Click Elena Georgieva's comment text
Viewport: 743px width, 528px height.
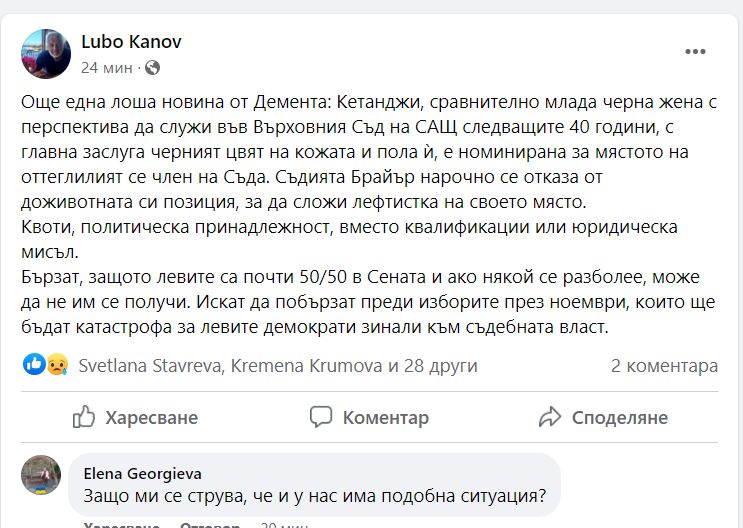point(314,493)
